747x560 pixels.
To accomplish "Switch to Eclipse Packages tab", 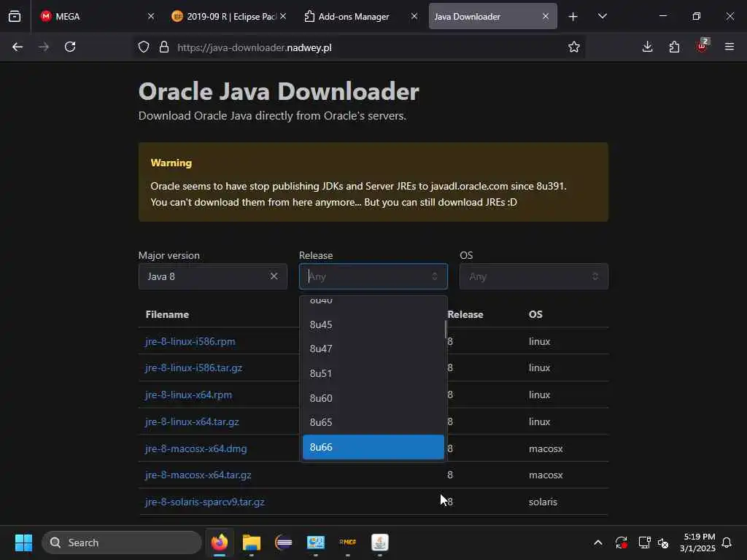I will 228,16.
